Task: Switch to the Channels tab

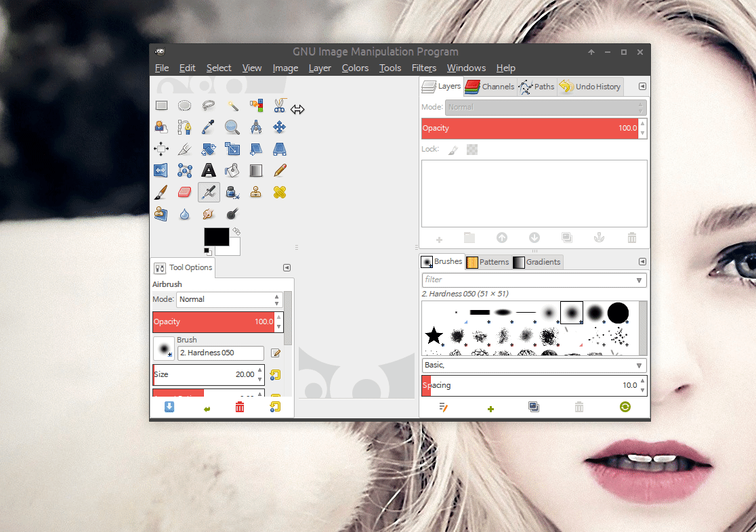Action: click(x=490, y=87)
